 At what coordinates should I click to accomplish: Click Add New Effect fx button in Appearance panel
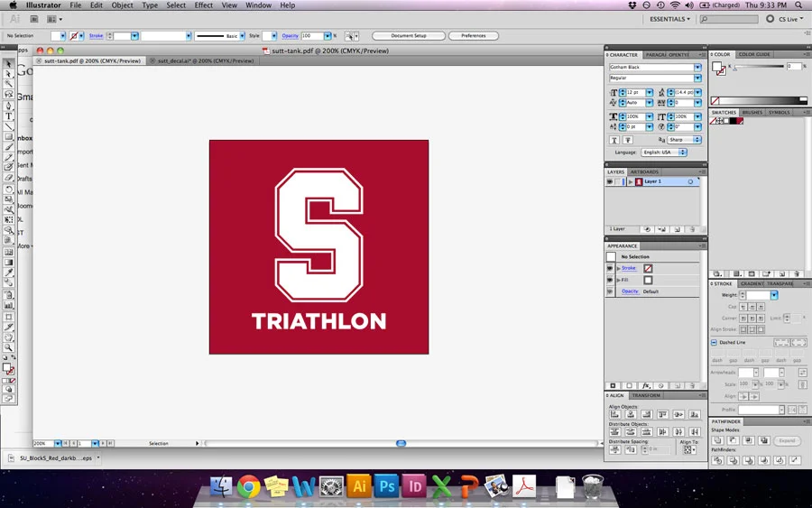pos(646,386)
